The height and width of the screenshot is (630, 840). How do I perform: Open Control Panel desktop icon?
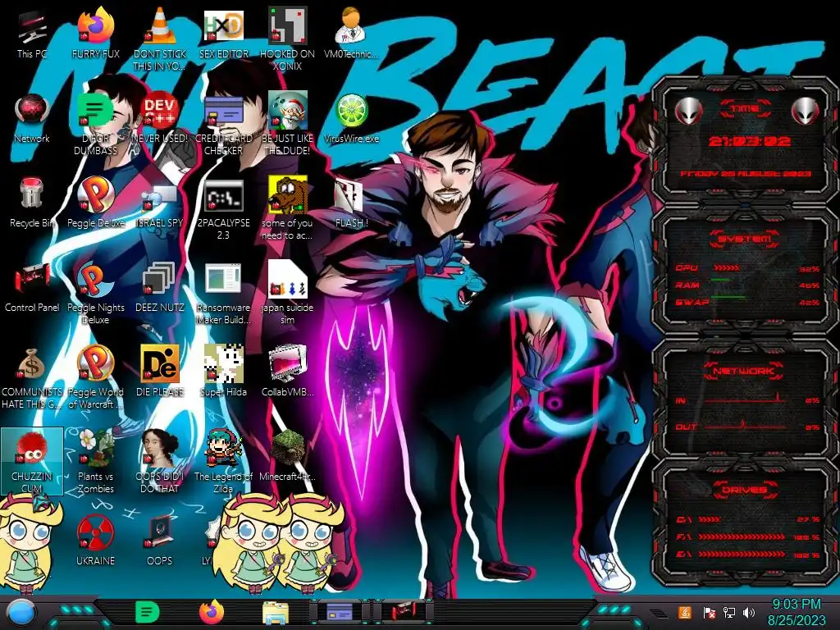[32, 288]
